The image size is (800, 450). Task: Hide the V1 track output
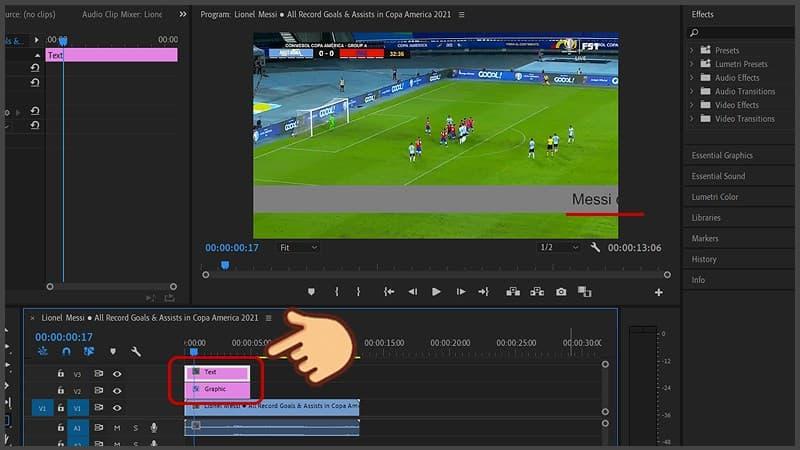(x=117, y=408)
